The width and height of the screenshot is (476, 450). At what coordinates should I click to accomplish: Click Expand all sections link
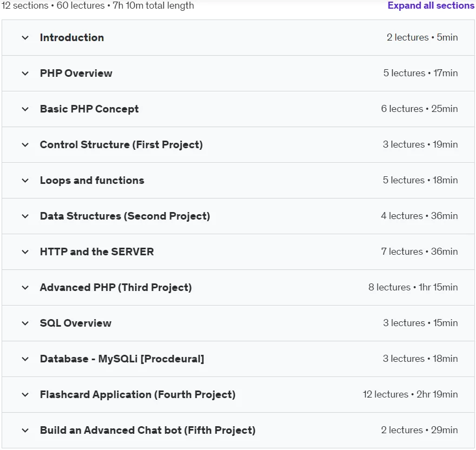(431, 5)
